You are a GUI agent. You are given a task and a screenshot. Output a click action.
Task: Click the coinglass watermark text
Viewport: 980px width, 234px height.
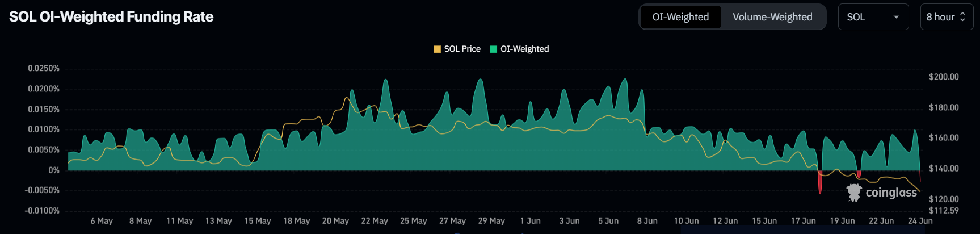[891, 193]
